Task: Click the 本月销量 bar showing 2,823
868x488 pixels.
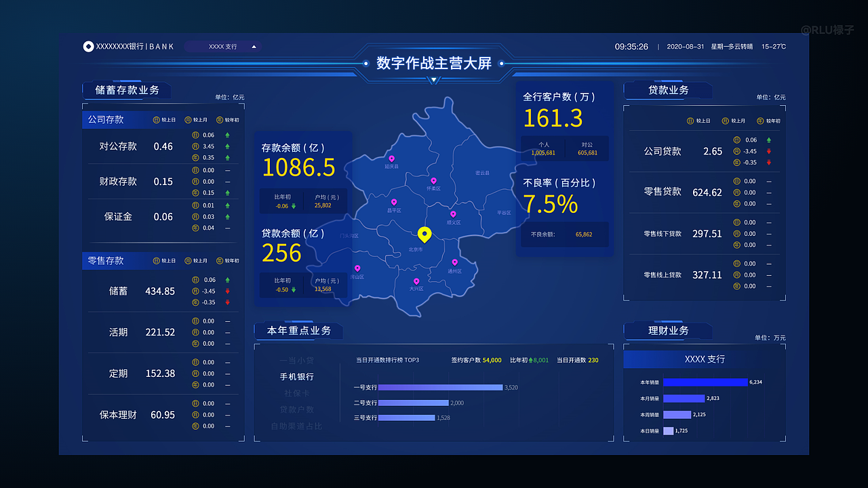Action: [684, 399]
